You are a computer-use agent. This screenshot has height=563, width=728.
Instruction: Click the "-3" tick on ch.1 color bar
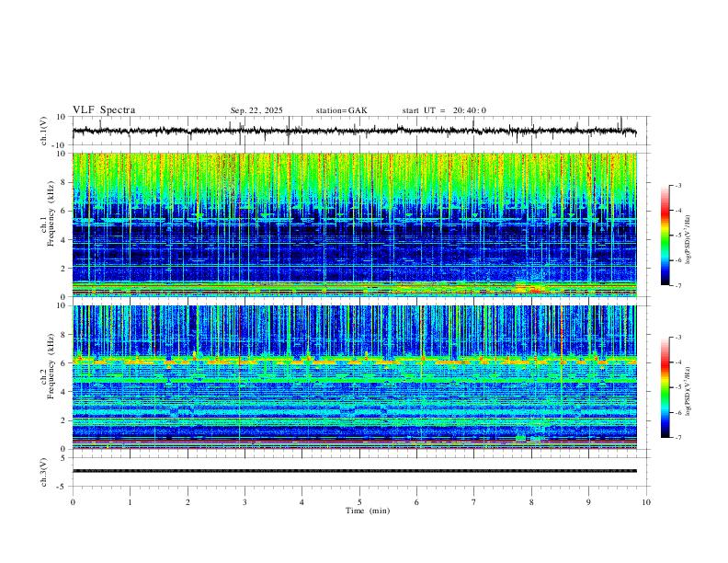click(x=678, y=185)
